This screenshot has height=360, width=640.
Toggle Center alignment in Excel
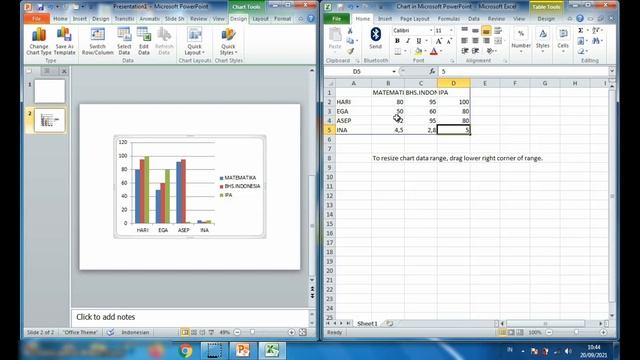click(x=476, y=41)
